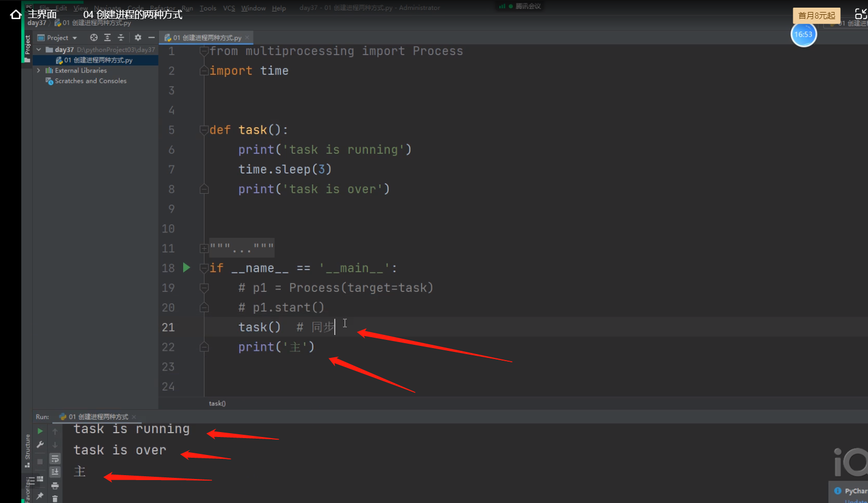
Task: Toggle scroll to end in the Run toolbar
Action: (x=55, y=472)
